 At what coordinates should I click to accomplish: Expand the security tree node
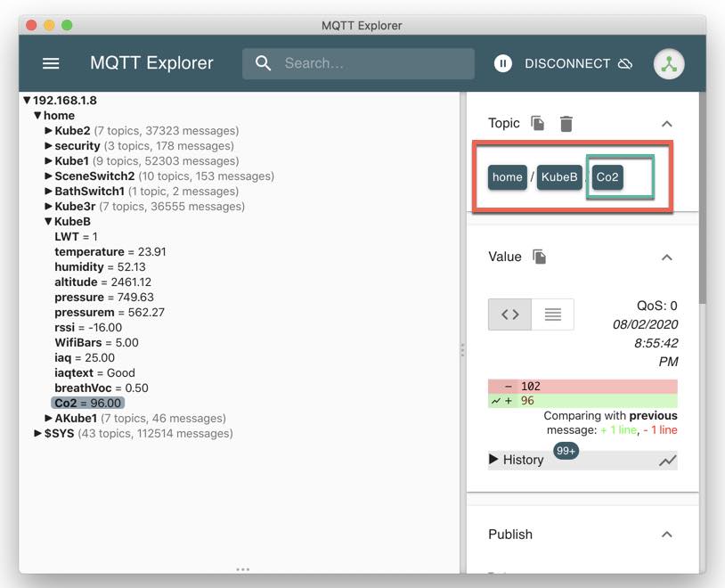[x=49, y=146]
